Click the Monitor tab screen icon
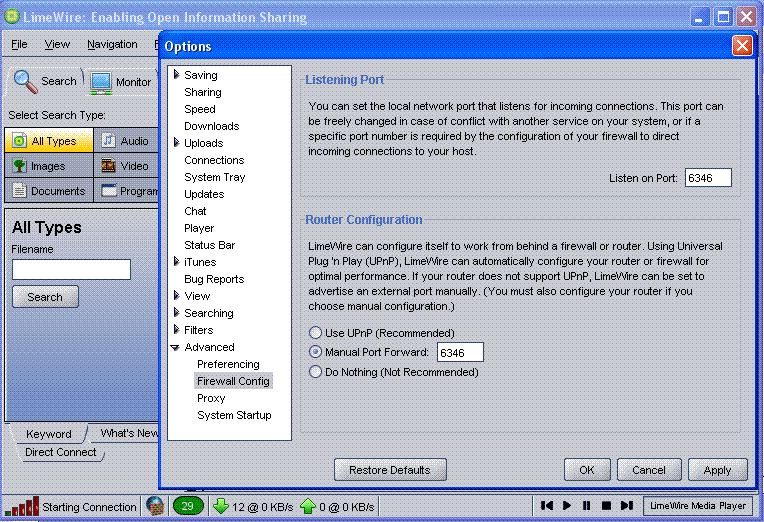Screen dimensions: 764x522 100,82
